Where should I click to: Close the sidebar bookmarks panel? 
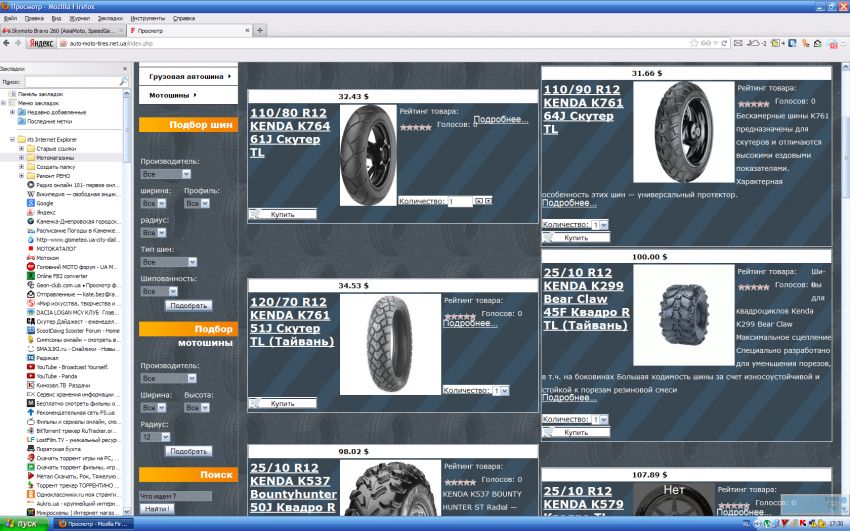pos(125,69)
